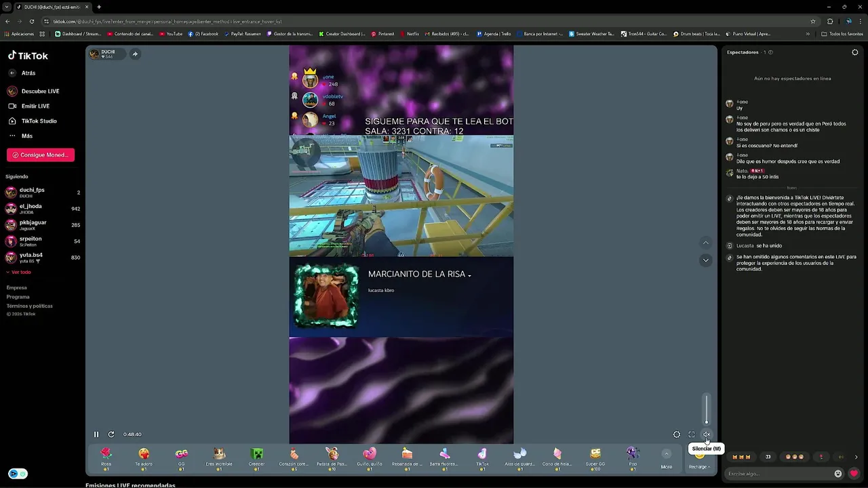
Task: Click the TikTok logo
Action: click(28, 56)
